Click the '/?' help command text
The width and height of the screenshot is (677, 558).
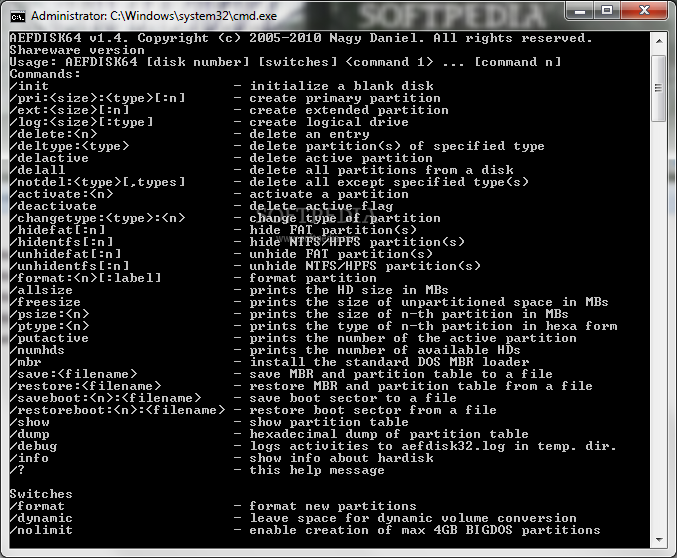17,470
